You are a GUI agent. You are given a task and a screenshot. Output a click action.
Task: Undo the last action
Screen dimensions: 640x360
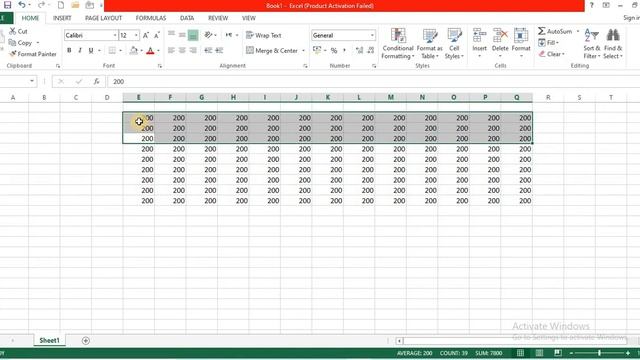(22, 5)
